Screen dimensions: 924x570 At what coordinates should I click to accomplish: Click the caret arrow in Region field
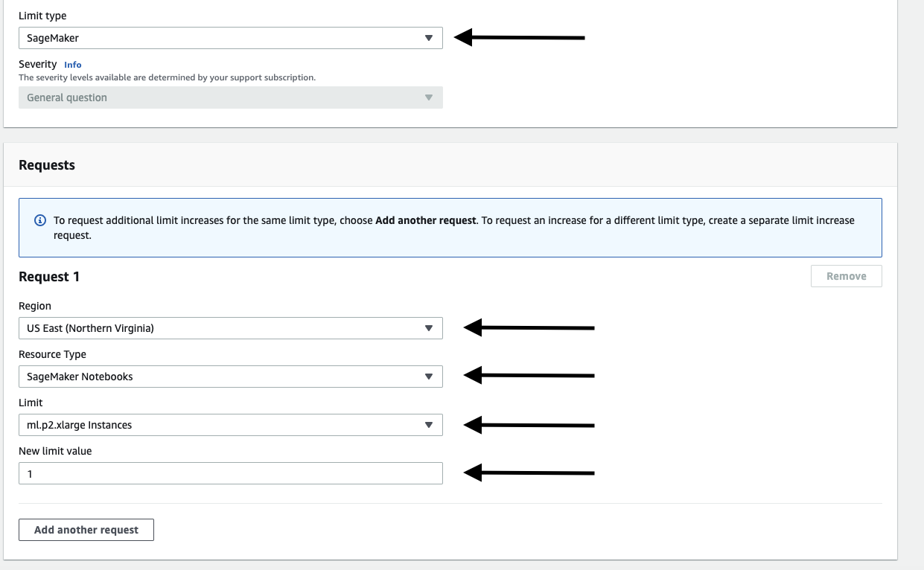pyautogui.click(x=428, y=328)
